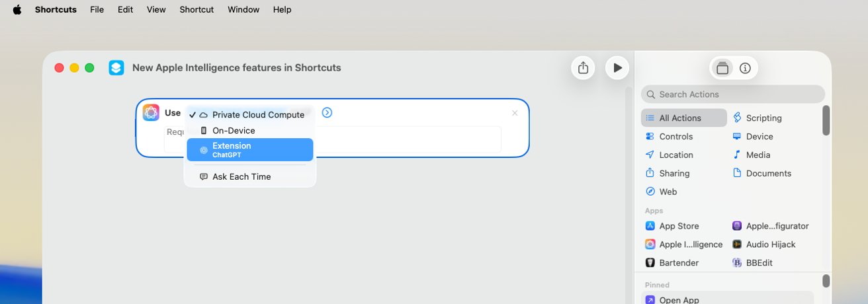Image resolution: width=868 pixels, height=304 pixels.
Task: Open the App Store actions
Action: [x=672, y=226]
